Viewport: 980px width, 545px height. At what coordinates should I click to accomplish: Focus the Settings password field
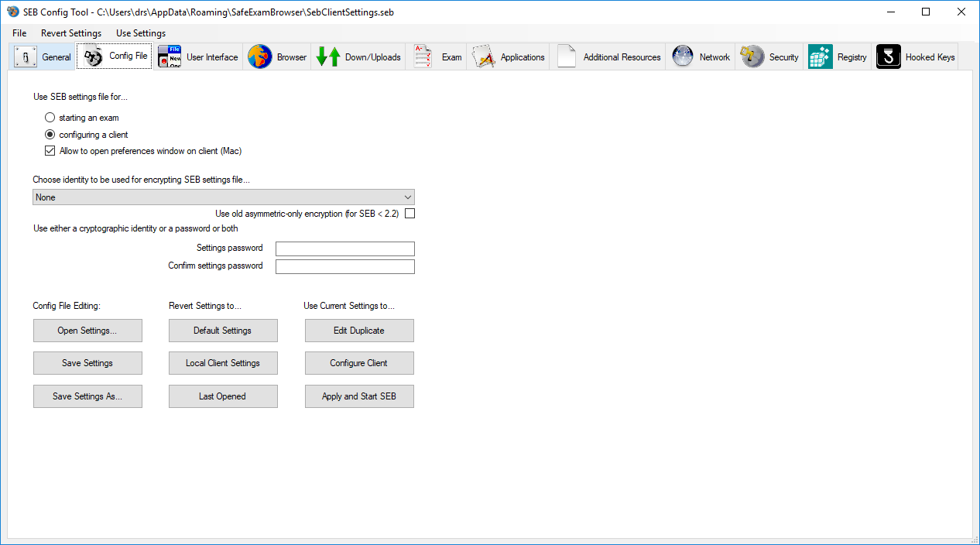point(345,249)
